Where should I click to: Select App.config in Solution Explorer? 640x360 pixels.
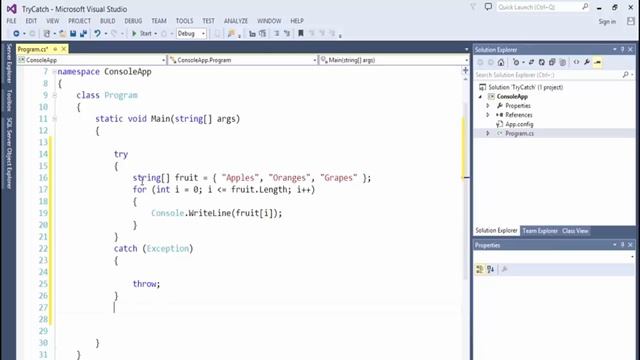[x=519, y=124]
